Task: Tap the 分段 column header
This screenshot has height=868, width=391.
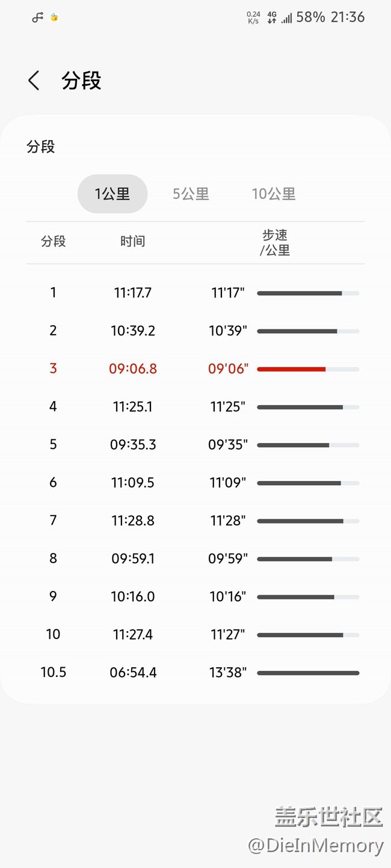Action: tap(53, 242)
